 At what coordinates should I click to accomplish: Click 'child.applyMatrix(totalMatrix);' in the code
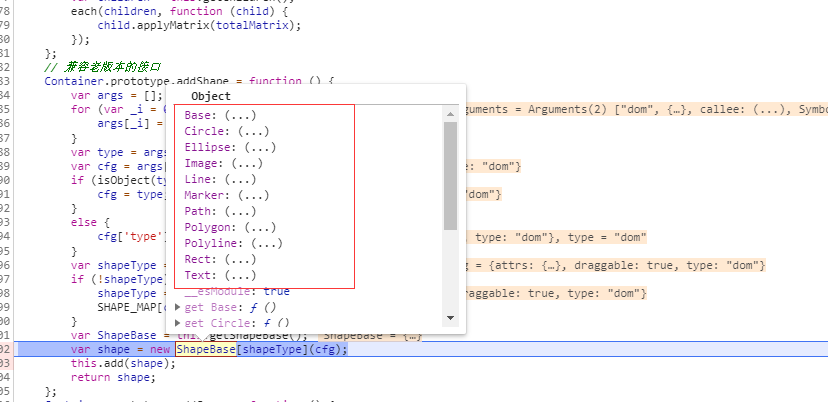coord(199,25)
